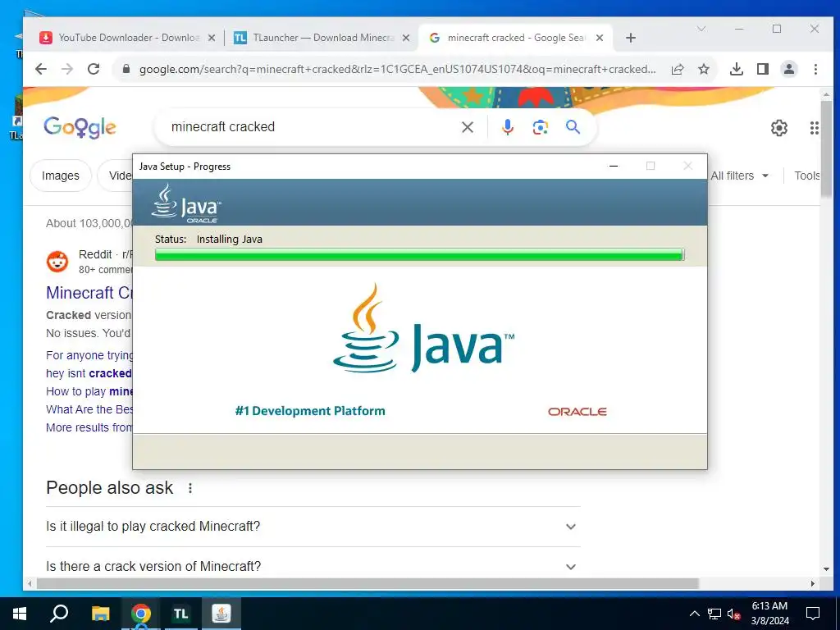Click the Java logo in setup header
The width and height of the screenshot is (840, 630).
click(186, 203)
